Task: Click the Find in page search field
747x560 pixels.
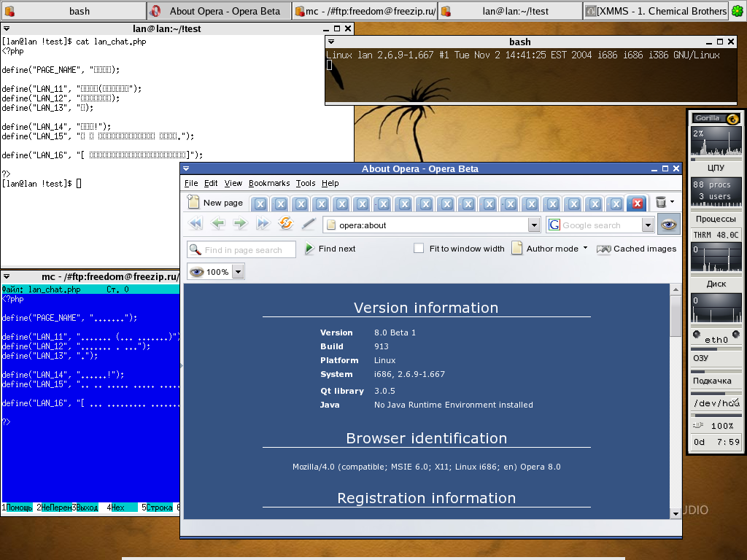Action: pos(241,249)
